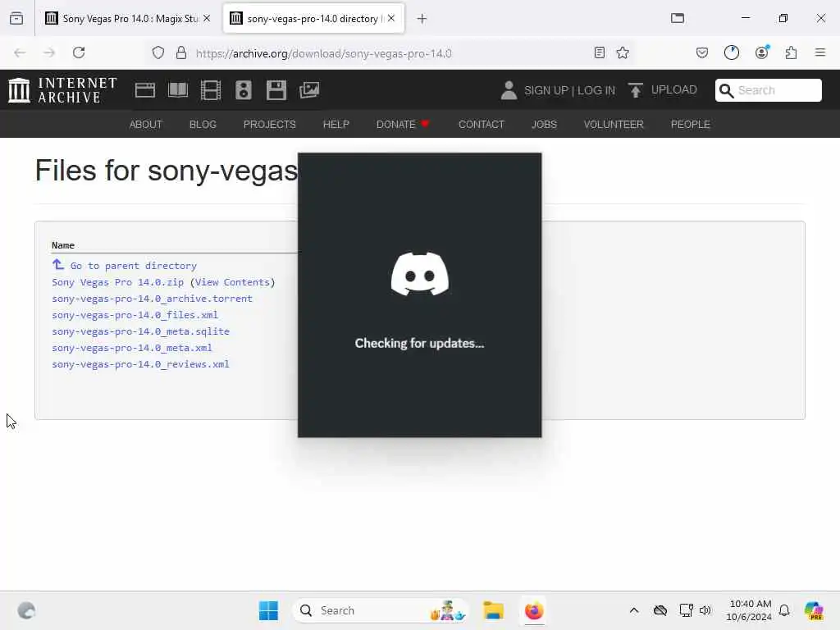Open sony-vegas-pro-14.0_meta.xml
Viewport: 840px width, 630px height.
(x=132, y=348)
